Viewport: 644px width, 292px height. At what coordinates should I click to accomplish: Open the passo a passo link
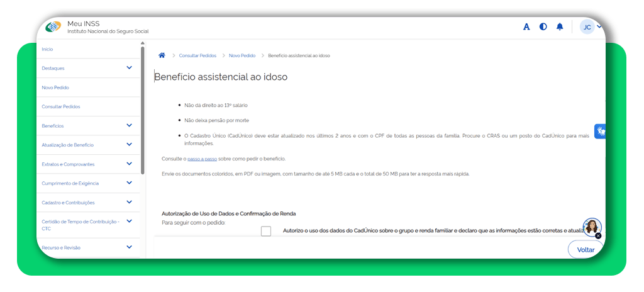click(x=202, y=159)
